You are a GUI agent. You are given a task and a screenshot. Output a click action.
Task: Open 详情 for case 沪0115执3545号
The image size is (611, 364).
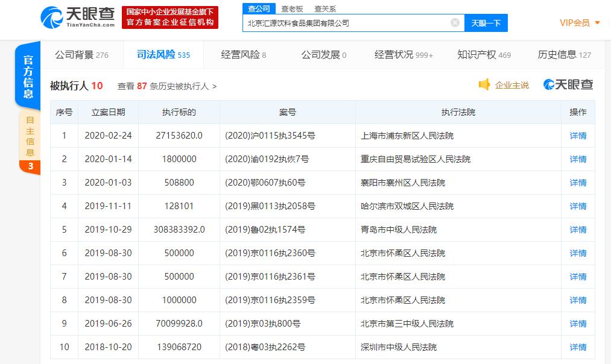click(578, 136)
